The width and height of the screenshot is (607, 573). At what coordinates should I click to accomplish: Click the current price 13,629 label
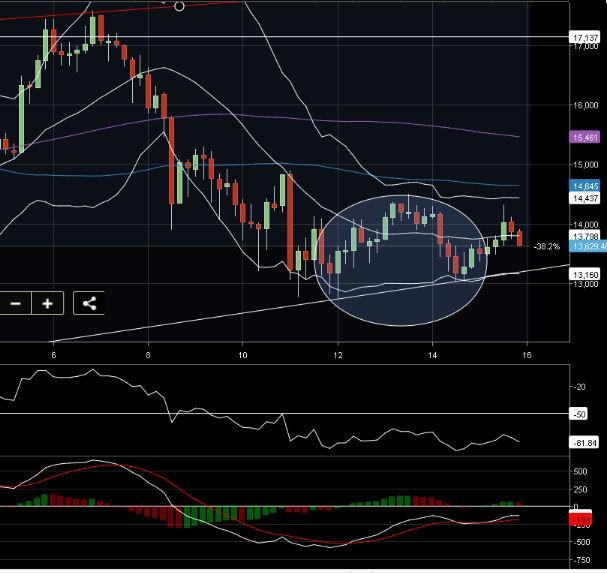tap(588, 246)
